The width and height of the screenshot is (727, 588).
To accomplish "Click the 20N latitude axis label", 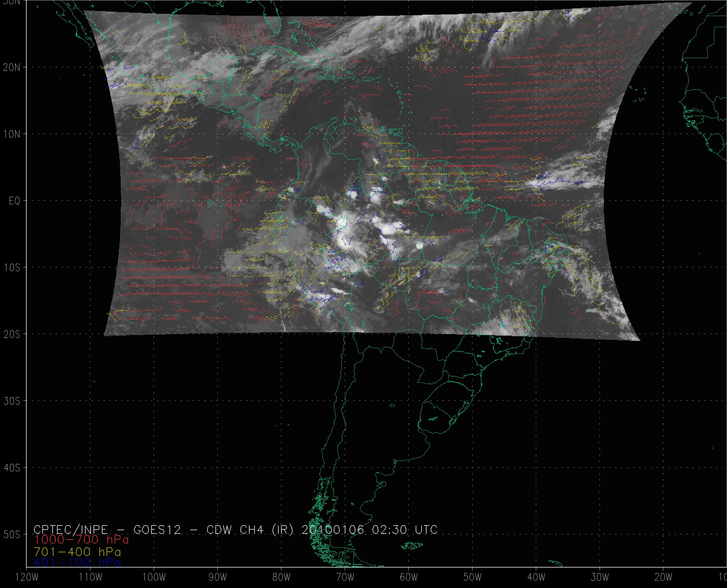I will (x=12, y=68).
